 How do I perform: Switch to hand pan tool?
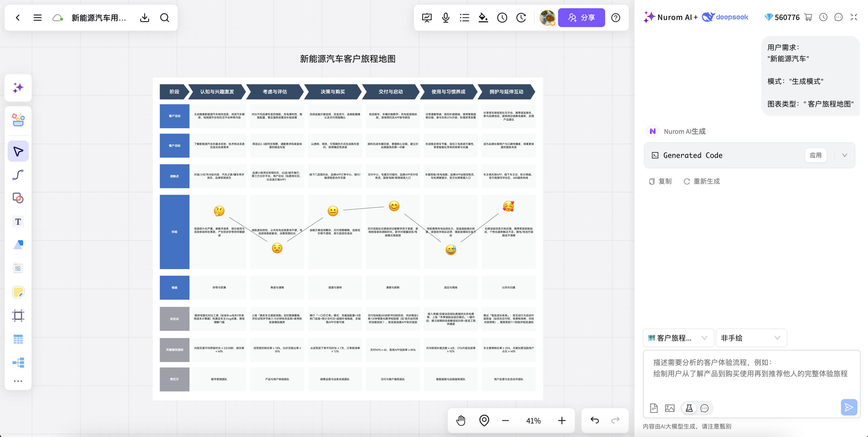click(x=461, y=420)
